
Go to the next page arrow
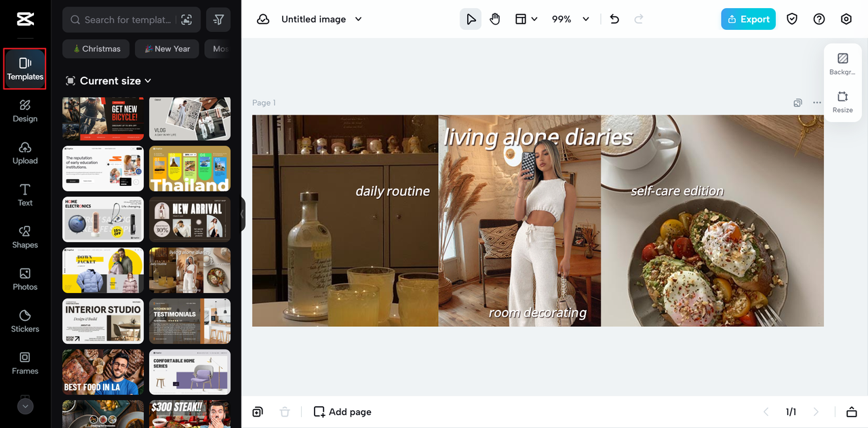(816, 412)
